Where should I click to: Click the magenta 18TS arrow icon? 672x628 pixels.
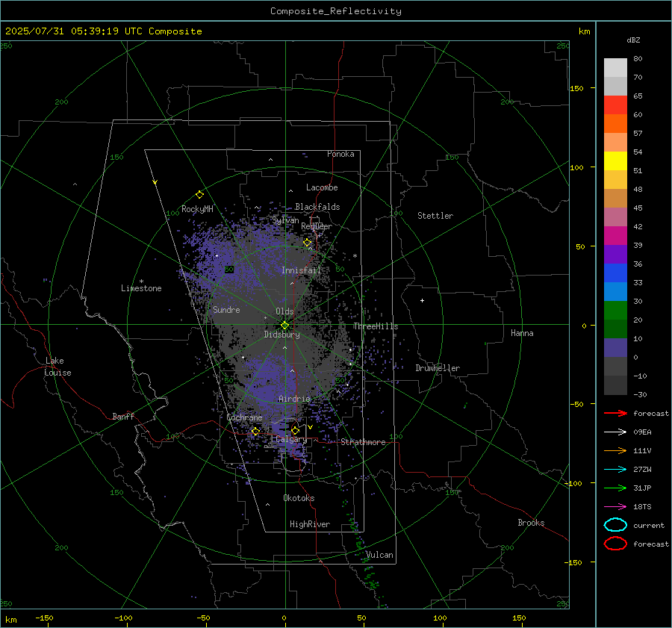tap(615, 507)
